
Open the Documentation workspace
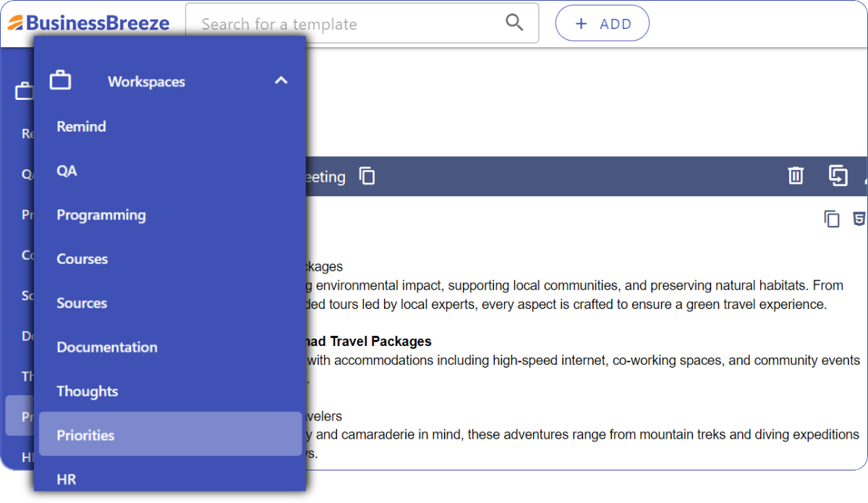coord(107,347)
